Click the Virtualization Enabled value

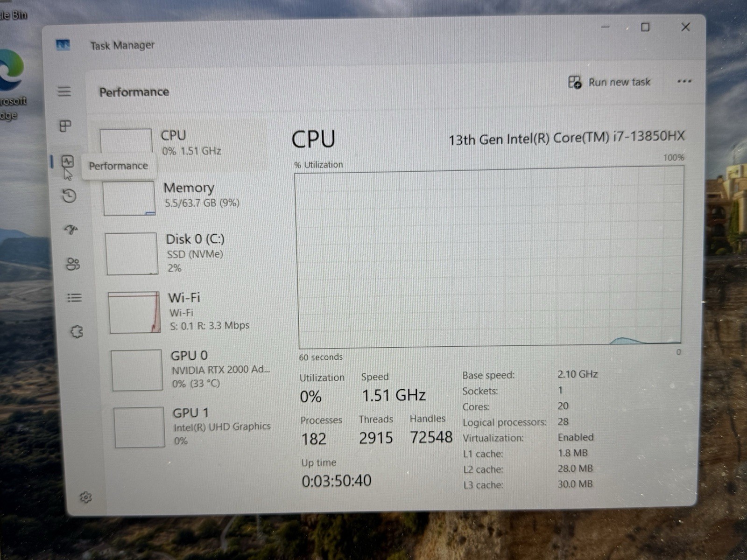[x=576, y=437]
